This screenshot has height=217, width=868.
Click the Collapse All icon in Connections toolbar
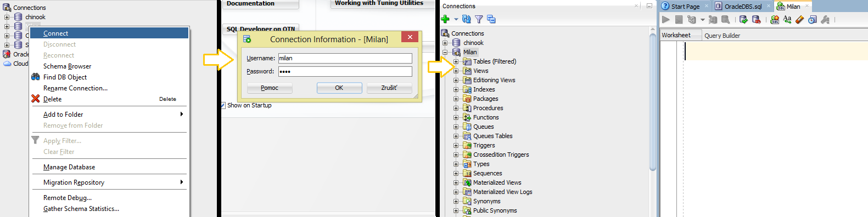pyautogui.click(x=491, y=19)
